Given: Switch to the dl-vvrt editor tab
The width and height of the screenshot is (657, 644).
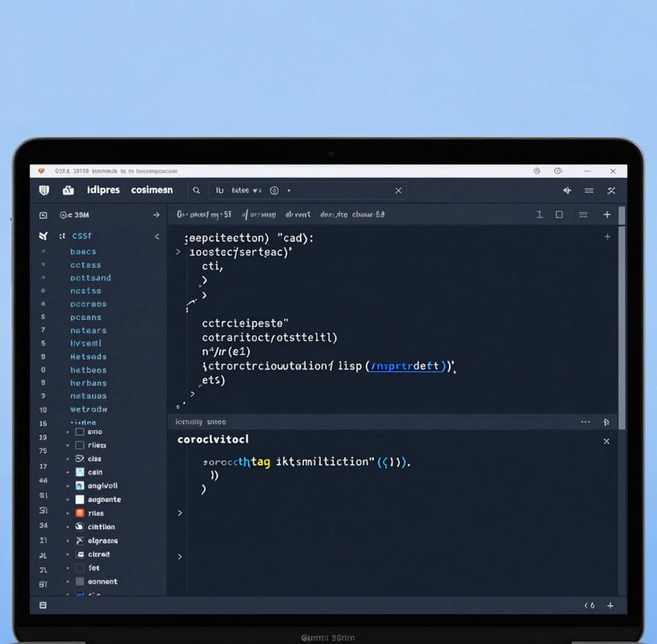Looking at the screenshot, I should (x=298, y=215).
